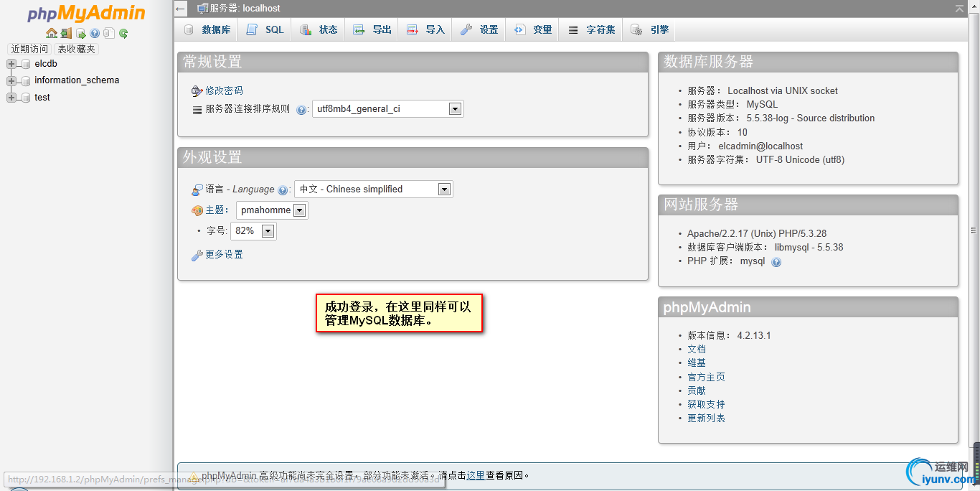Click help icon next to PHP 扩展 mysql

coord(776,262)
